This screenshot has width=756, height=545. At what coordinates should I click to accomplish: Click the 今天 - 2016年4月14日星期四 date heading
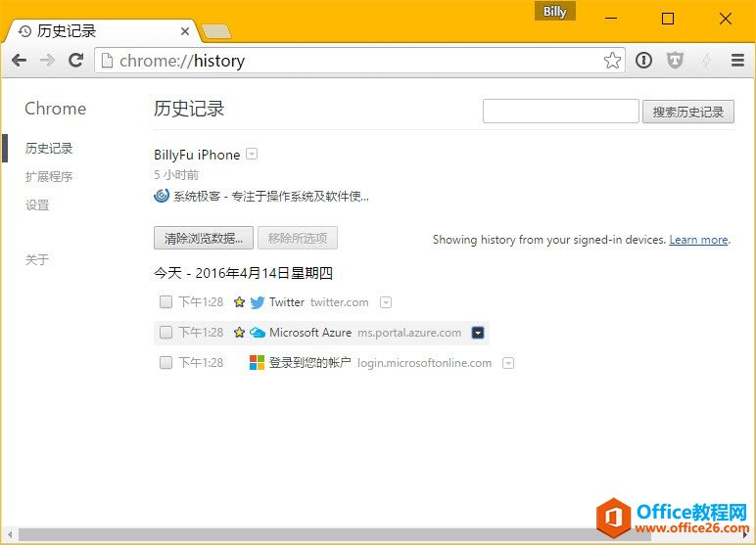pyautogui.click(x=244, y=273)
